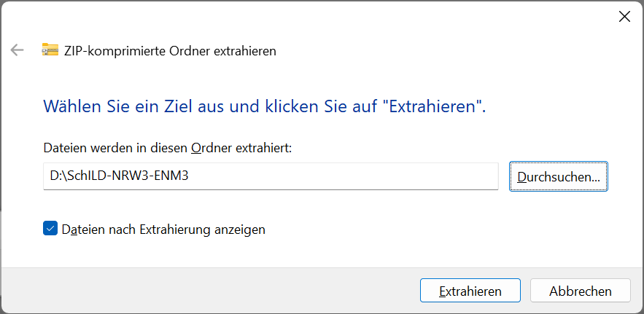
Task: Uncheck the blue "Dateien nach Extrahierung anzeigen" checkbox
Action: [50, 228]
